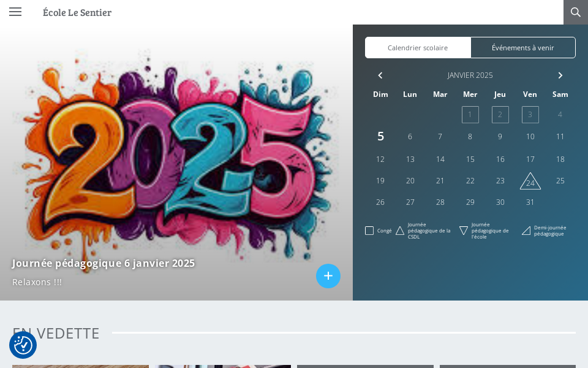This screenshot has height=368, width=588.
Task: Select January 24 pedagogical day
Action: pyautogui.click(x=530, y=182)
